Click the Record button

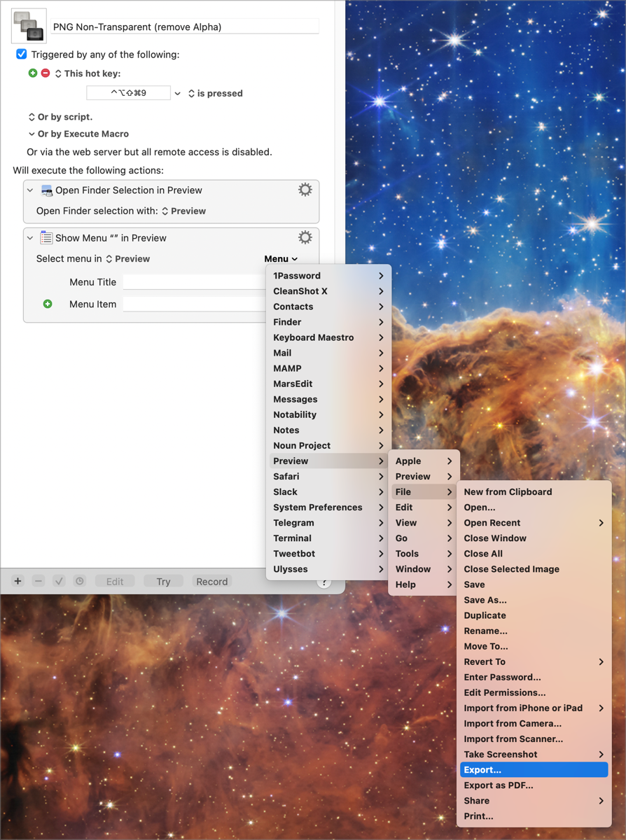pyautogui.click(x=211, y=581)
